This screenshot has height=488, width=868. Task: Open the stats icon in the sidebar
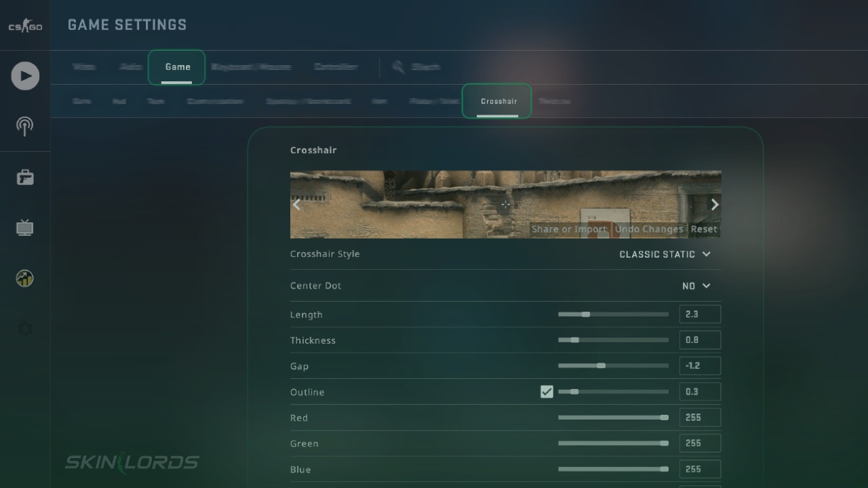coord(25,278)
